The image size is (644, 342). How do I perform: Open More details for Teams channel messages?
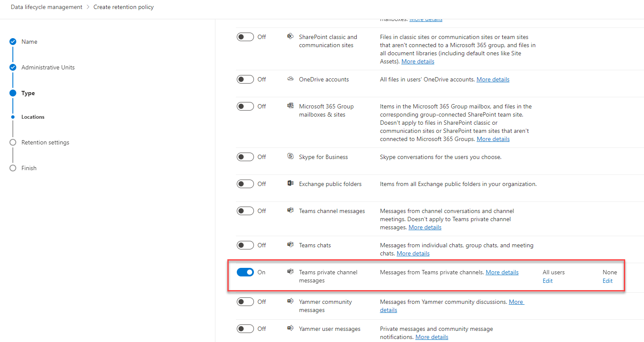(x=425, y=227)
